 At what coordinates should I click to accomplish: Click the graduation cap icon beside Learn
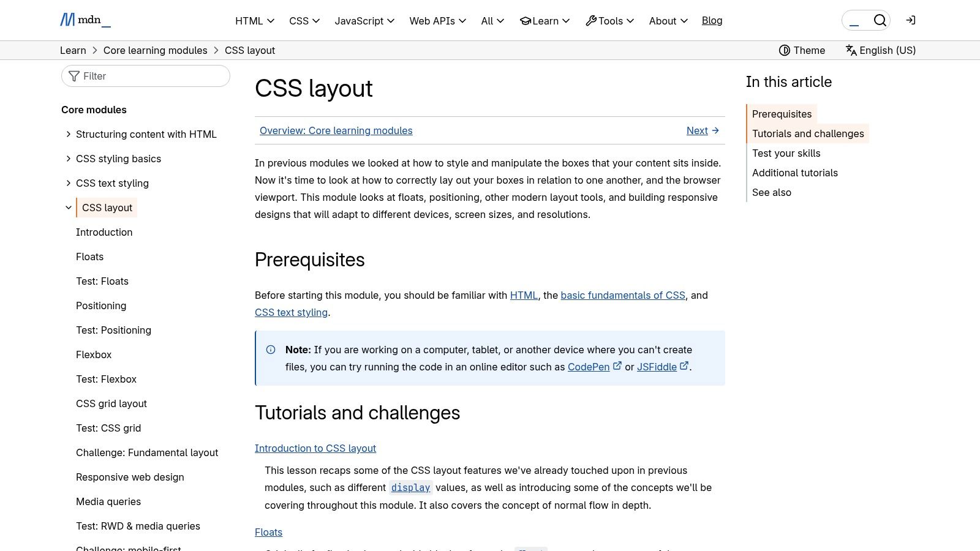[526, 20]
